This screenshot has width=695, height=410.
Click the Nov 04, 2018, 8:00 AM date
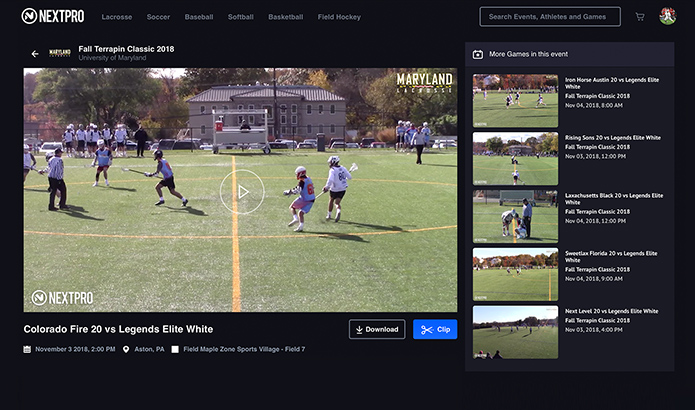[x=593, y=105]
